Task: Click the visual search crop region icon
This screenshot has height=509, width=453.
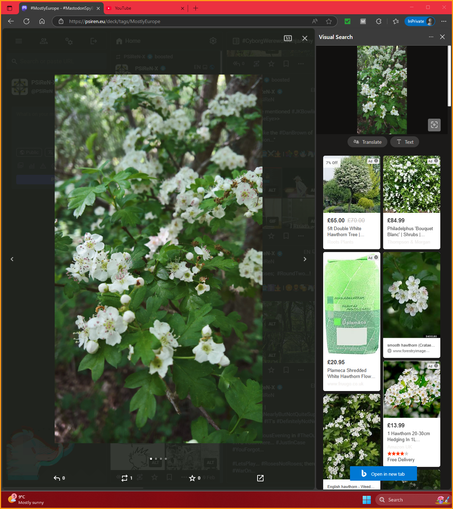Action: [434, 125]
